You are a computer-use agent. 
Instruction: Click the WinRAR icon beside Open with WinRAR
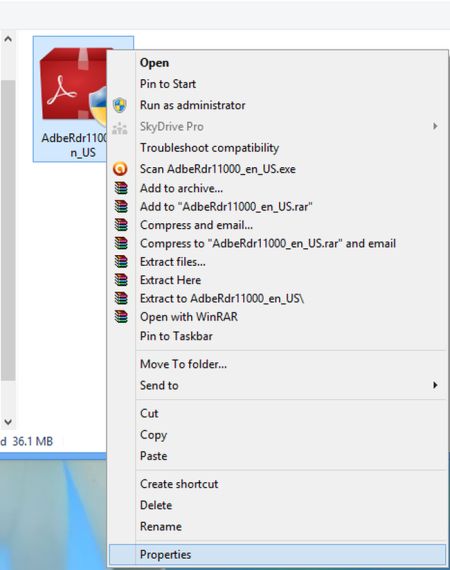coord(121,317)
